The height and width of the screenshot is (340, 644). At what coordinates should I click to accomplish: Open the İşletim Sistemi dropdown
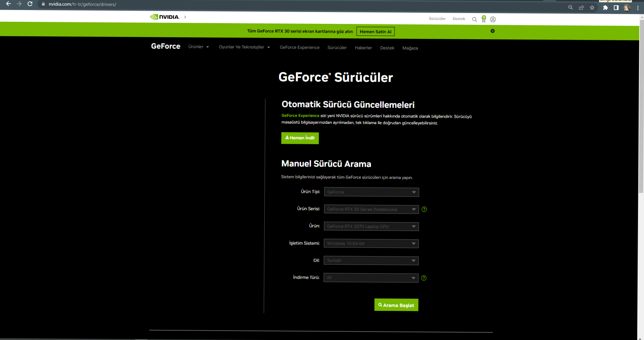tap(371, 243)
